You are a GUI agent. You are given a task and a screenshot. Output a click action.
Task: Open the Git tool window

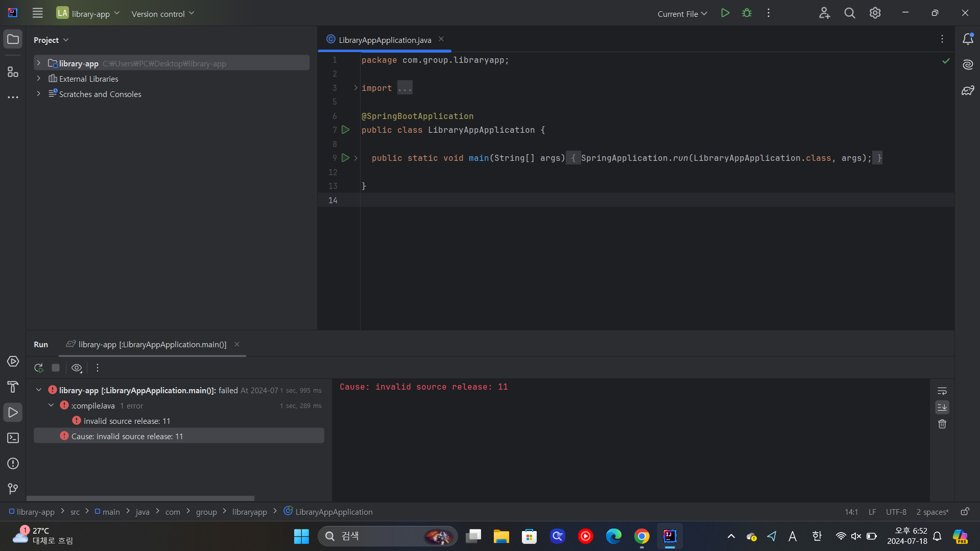pos(13,489)
